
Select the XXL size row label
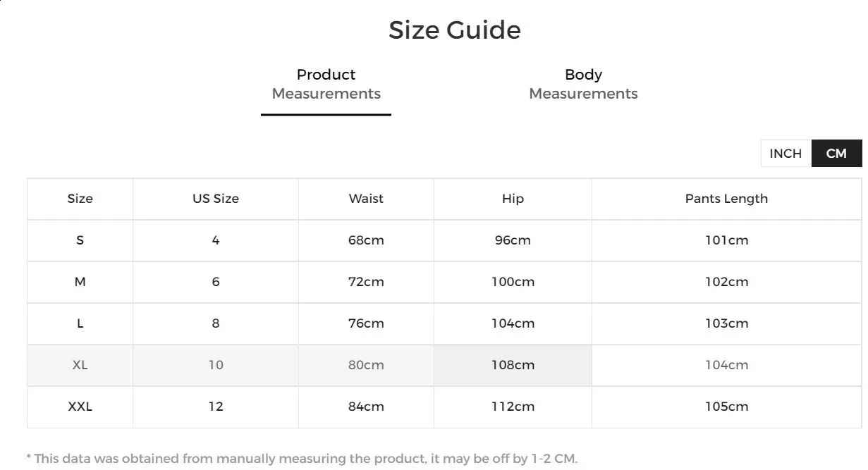tap(80, 407)
